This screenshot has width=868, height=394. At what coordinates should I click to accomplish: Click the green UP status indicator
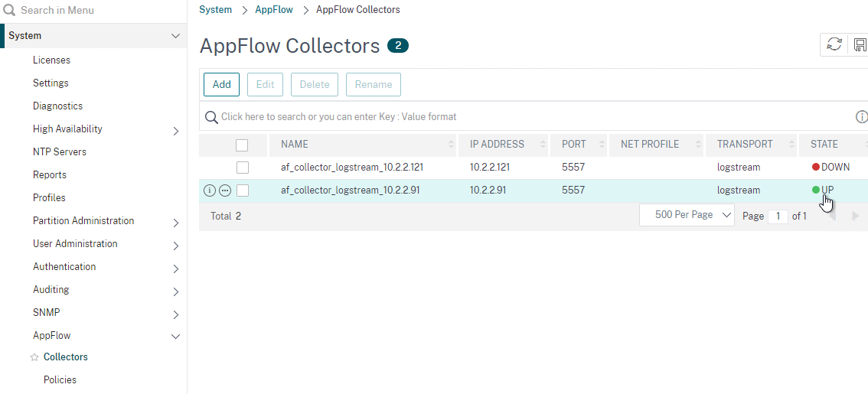click(x=816, y=190)
